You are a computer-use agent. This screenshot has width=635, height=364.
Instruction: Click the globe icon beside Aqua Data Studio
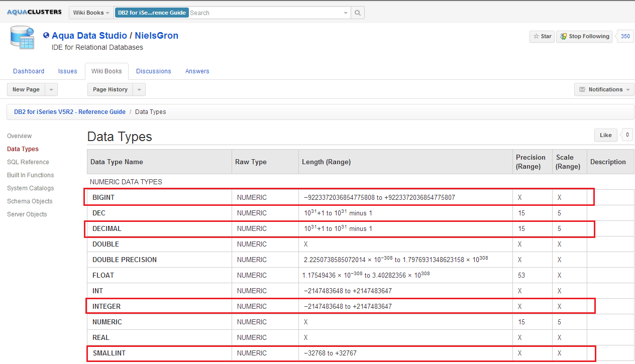tap(46, 36)
